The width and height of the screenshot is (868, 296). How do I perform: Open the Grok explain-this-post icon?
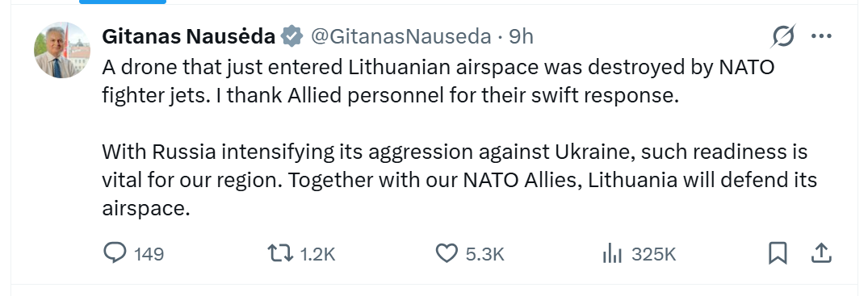(x=784, y=36)
